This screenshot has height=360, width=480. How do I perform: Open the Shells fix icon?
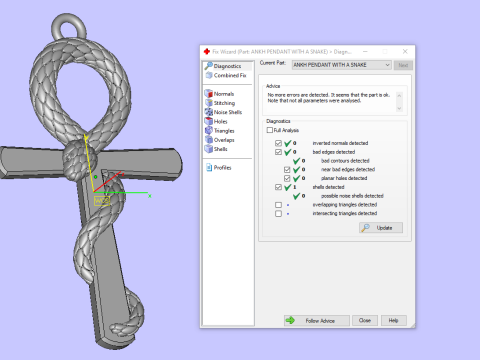[209, 149]
